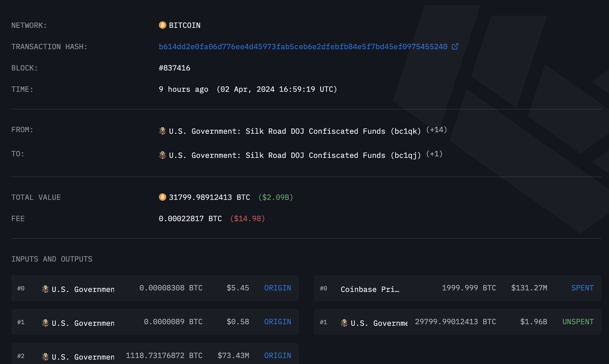609x364 pixels.
Task: Click the ORIGIN link on input #1
Action: pyautogui.click(x=278, y=322)
